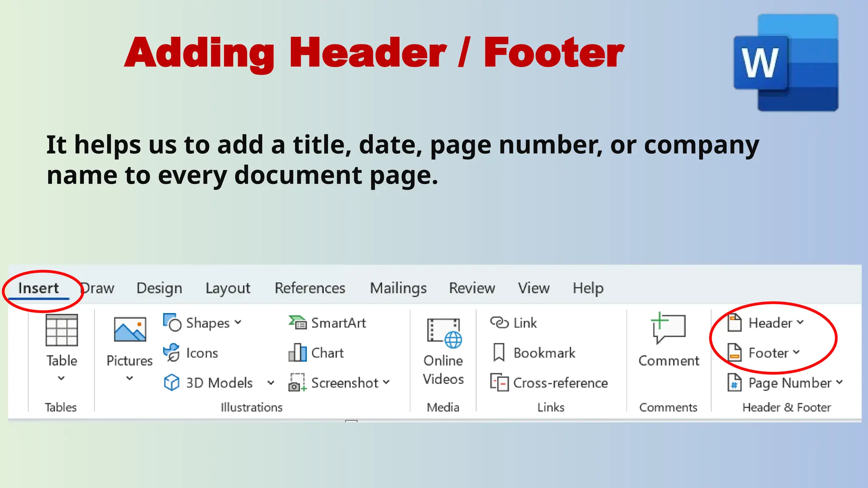The height and width of the screenshot is (488, 868).
Task: Click the Table grid icon
Action: 61,330
